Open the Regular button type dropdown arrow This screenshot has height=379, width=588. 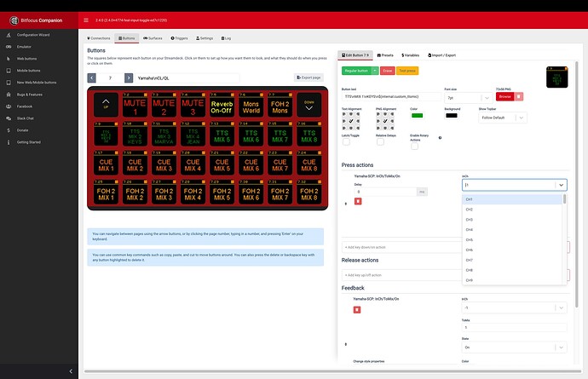click(375, 71)
